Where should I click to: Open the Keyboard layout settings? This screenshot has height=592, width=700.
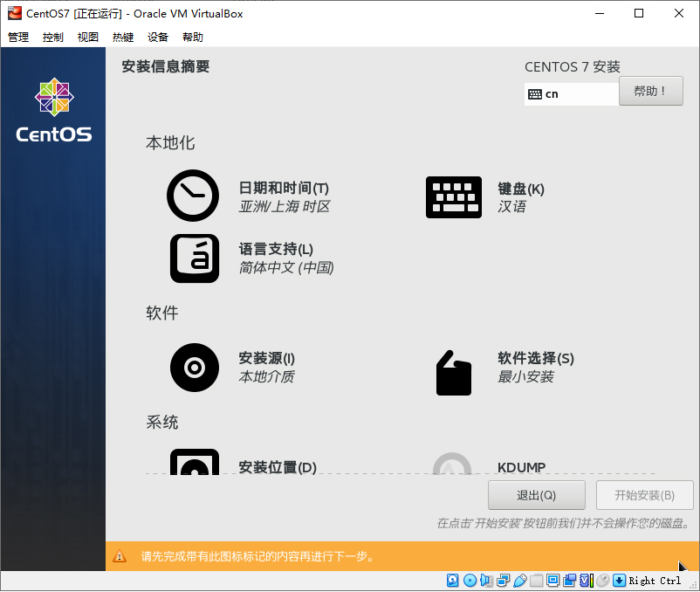[x=489, y=196]
